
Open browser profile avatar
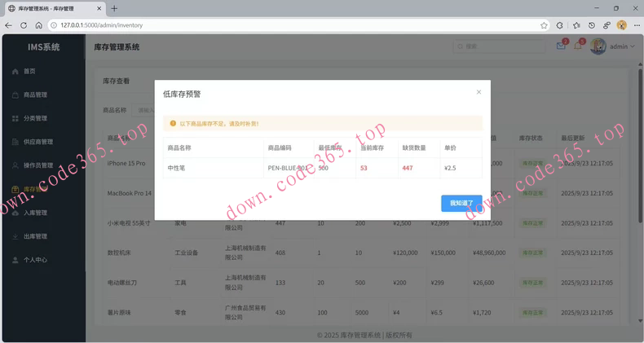622,25
